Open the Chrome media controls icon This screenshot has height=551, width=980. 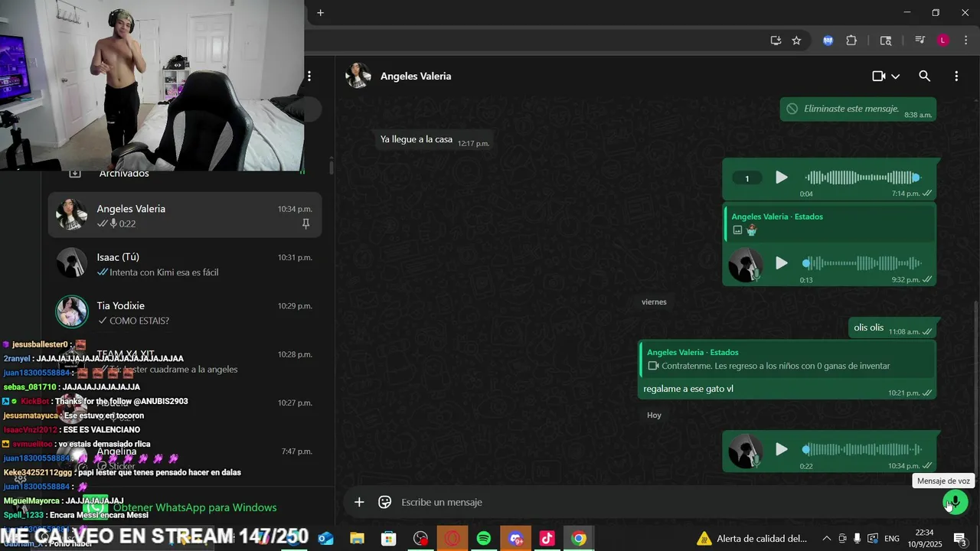pos(920,41)
